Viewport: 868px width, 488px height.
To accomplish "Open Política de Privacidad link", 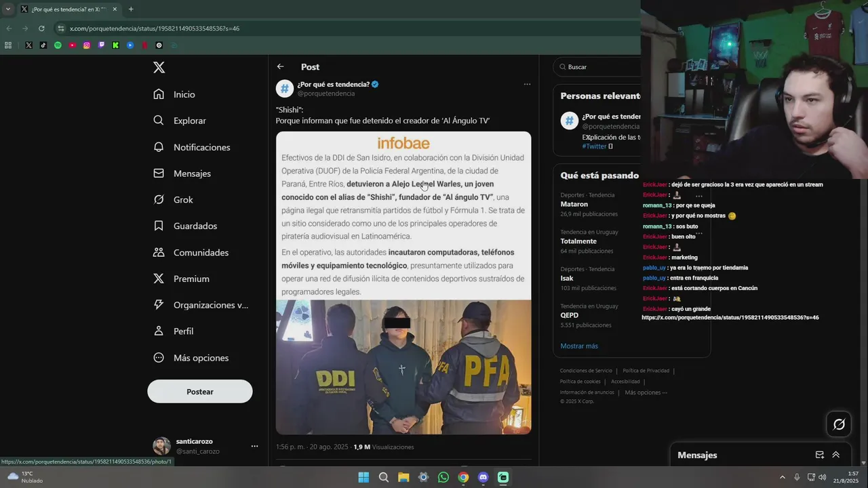I will pyautogui.click(x=646, y=371).
